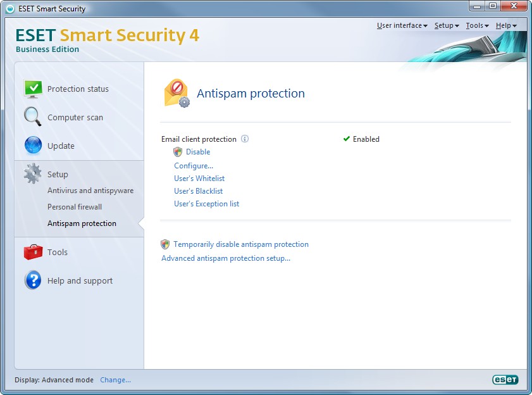Select Antispam protection in sidebar

[x=82, y=223]
